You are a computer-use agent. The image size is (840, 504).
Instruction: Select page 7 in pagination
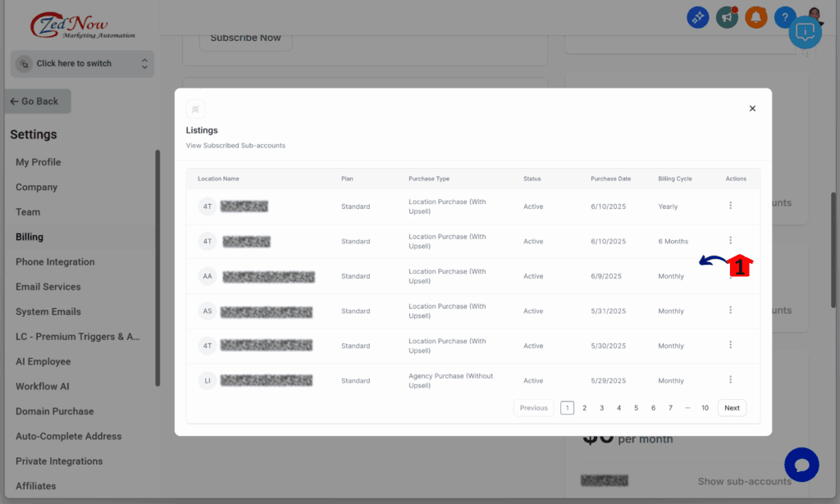click(670, 407)
